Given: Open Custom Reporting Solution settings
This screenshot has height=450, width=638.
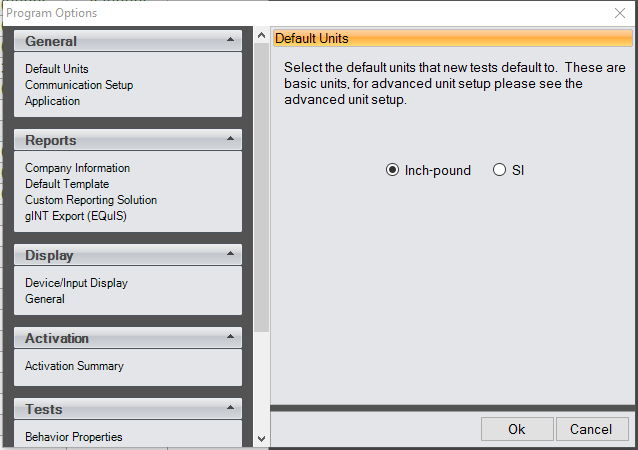Looking at the screenshot, I should pos(91,200).
